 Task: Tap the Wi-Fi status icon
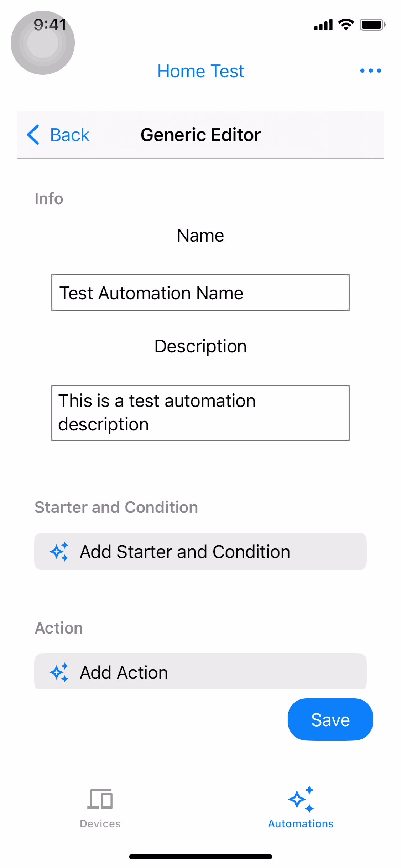(346, 25)
